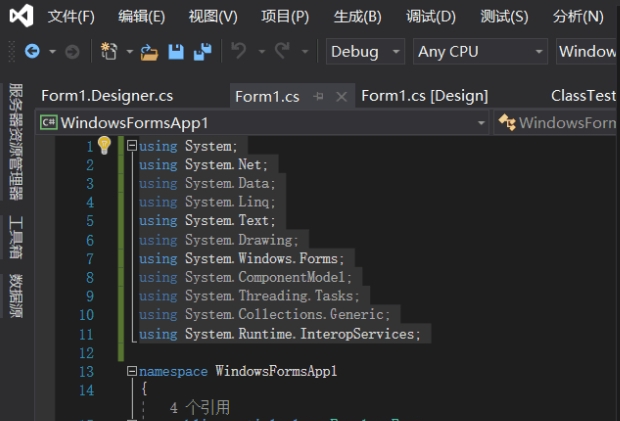620x421 pixels.
Task: Open the 分析(N) menu
Action: 578,17
